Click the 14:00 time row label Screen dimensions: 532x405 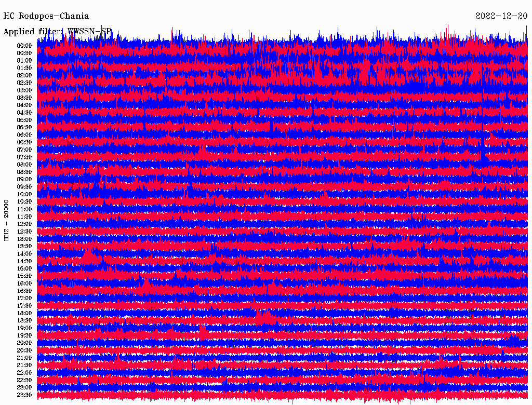[x=24, y=254]
